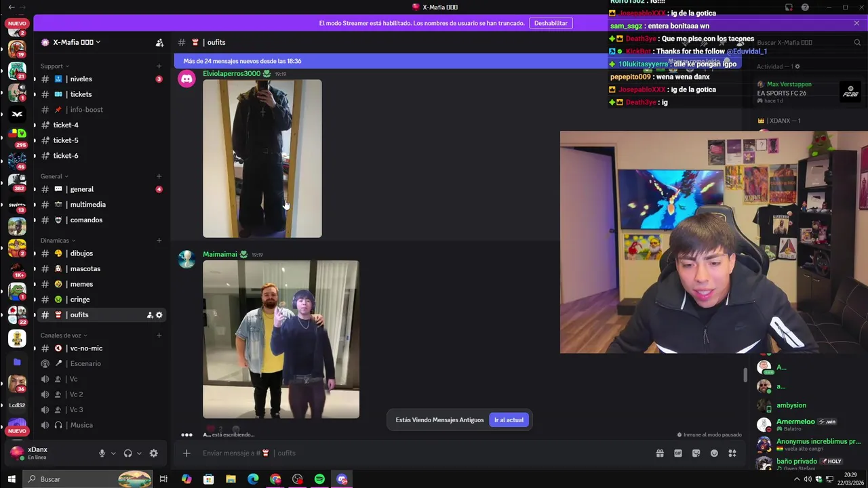Open the vc-no-mic channel
This screenshot has height=488, width=868.
[100, 348]
